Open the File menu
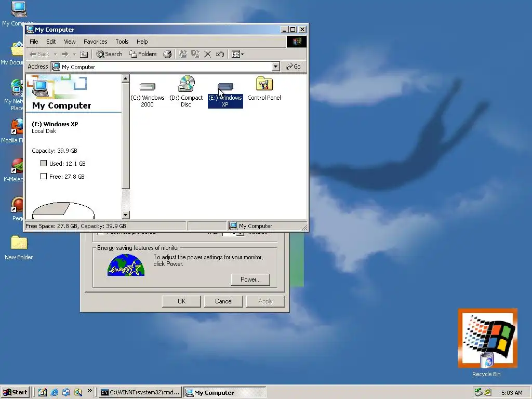 [x=34, y=42]
